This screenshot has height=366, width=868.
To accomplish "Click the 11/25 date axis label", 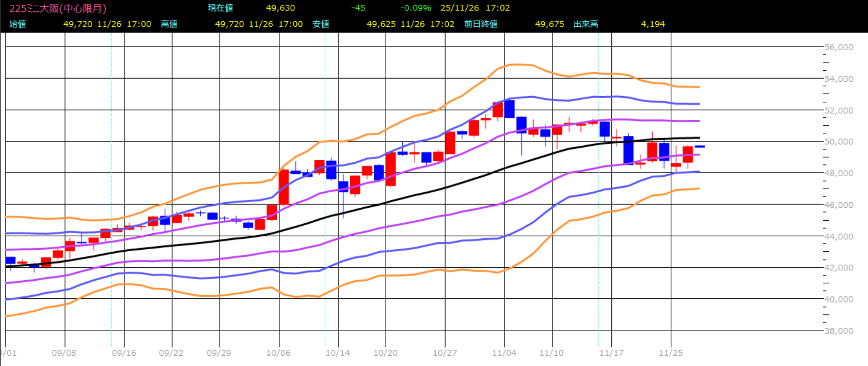I will coord(671,353).
